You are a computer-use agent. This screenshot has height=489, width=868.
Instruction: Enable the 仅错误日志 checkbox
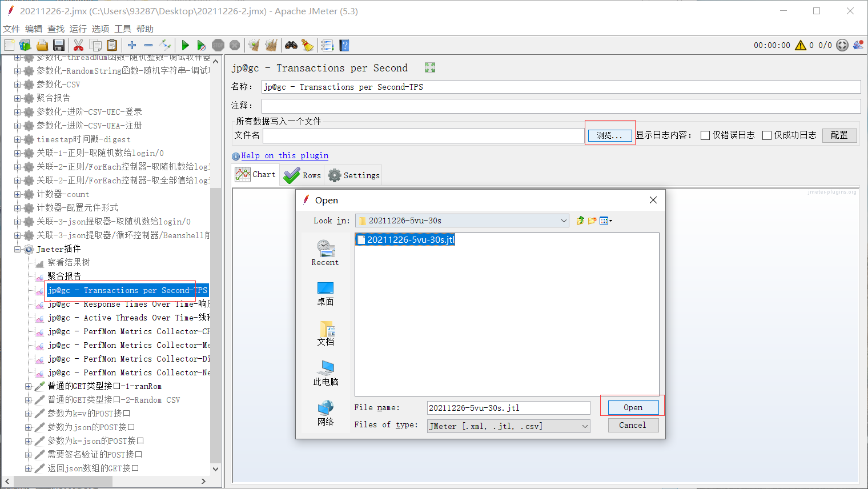pyautogui.click(x=705, y=135)
